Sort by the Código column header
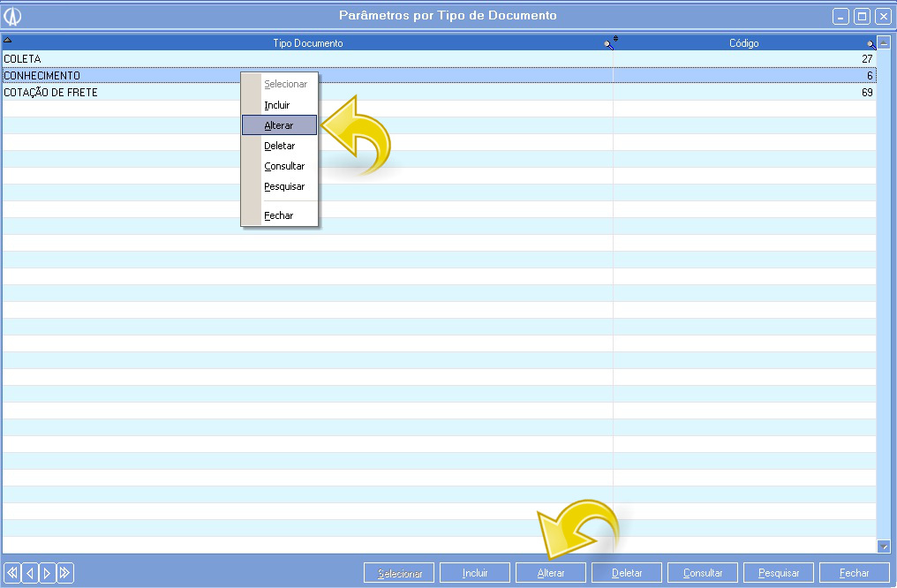Screen dimensions: 897x588 click(x=743, y=43)
